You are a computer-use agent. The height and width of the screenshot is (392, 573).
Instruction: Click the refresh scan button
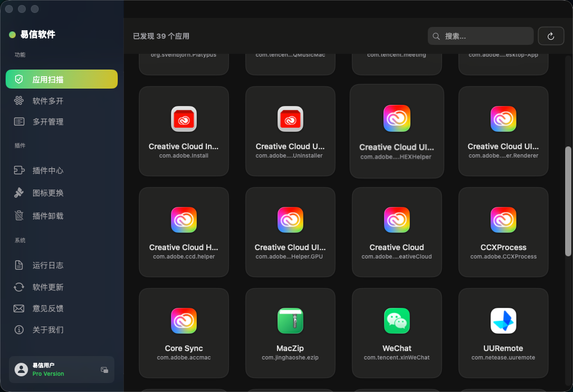[x=551, y=36]
